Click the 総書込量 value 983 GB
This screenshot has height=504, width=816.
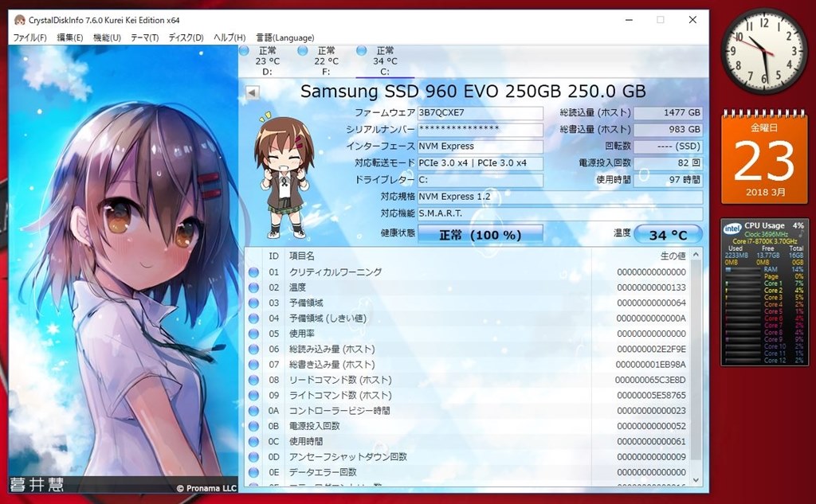click(x=669, y=130)
